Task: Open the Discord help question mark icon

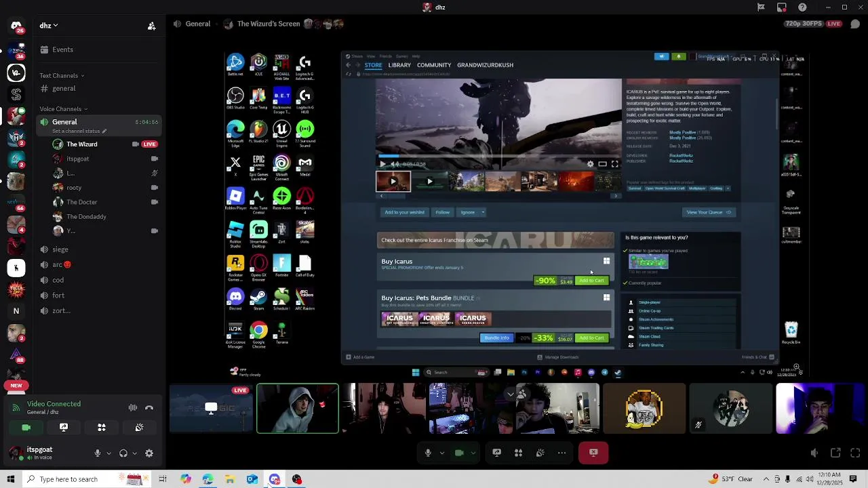Action: pos(802,7)
